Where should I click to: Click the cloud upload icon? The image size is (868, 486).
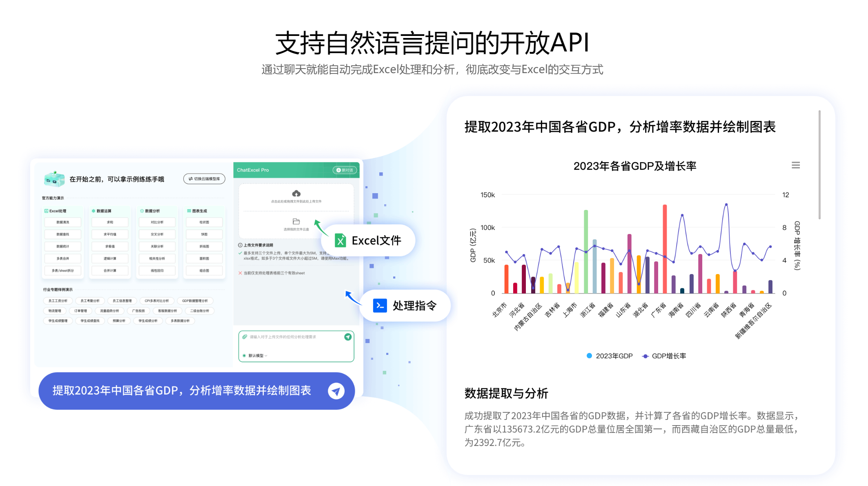(x=296, y=194)
